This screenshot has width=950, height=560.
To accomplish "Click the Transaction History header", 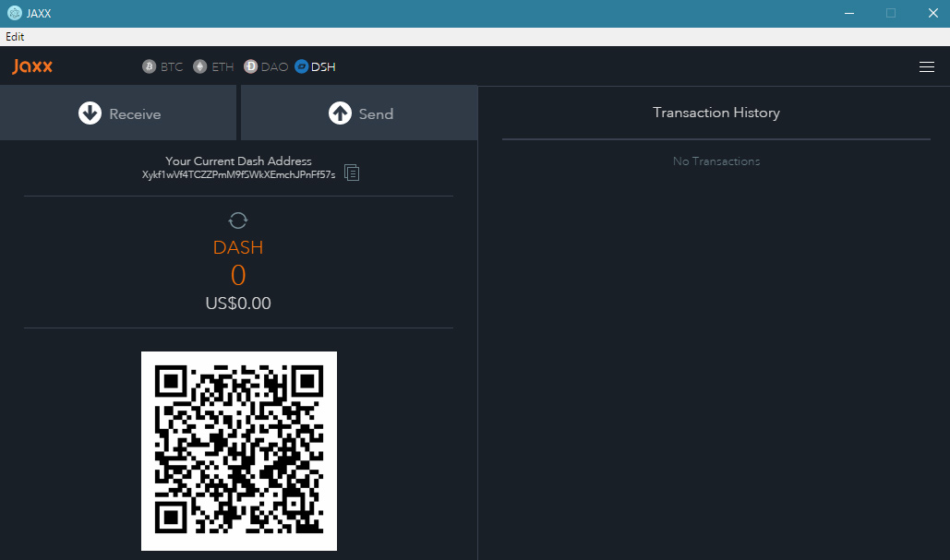I will pos(716,113).
